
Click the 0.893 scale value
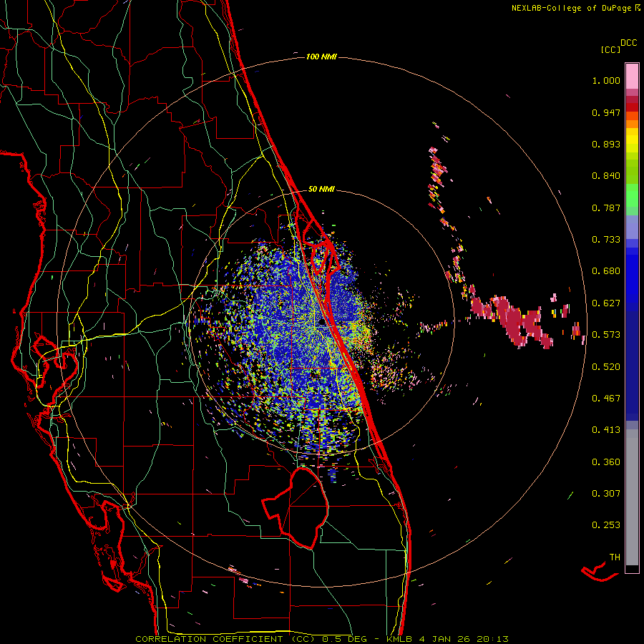click(x=606, y=144)
